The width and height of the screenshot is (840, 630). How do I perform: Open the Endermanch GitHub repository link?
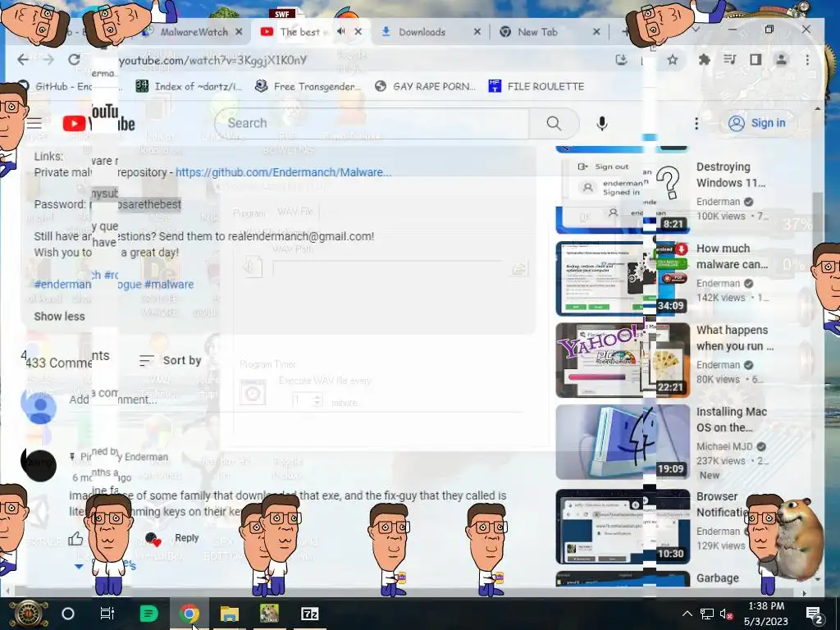coord(283,172)
